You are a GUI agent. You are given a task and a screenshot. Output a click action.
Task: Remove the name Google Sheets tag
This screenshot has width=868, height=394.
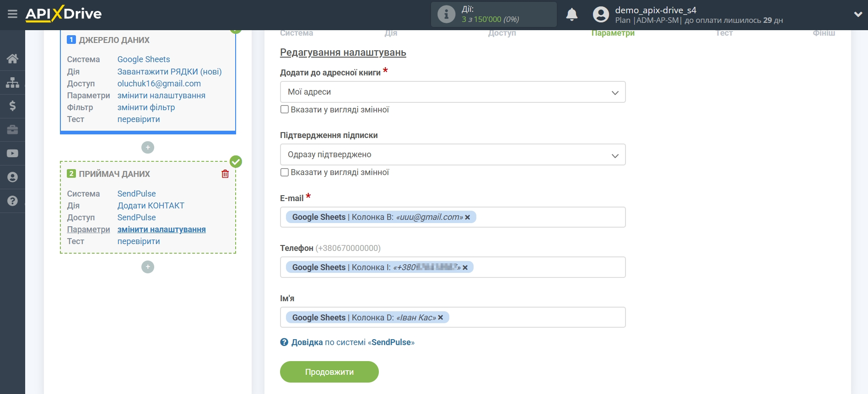pyautogui.click(x=441, y=318)
